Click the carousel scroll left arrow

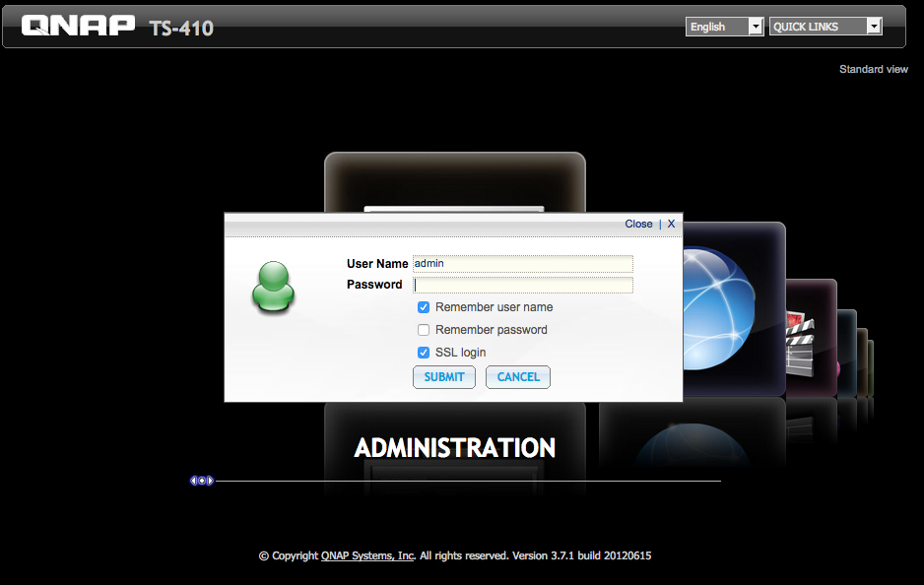(x=194, y=481)
